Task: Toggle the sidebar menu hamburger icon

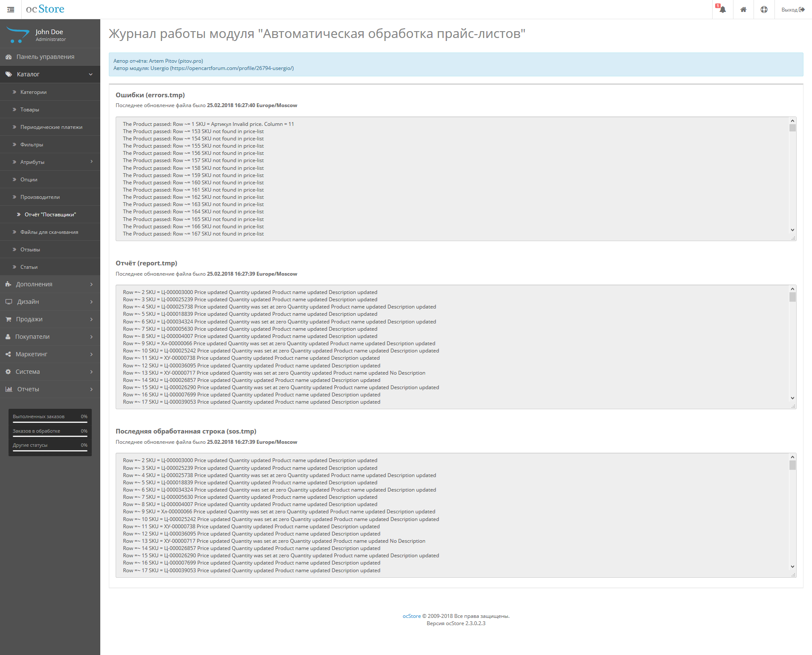Action: [11, 9]
